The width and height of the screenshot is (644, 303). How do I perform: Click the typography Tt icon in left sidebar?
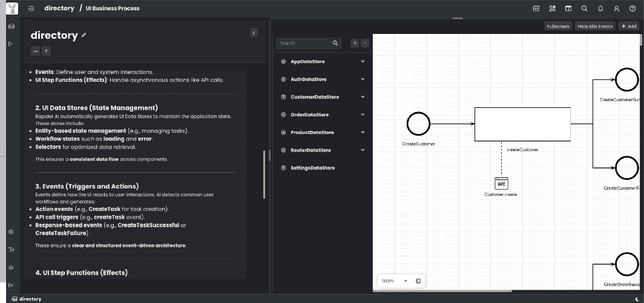11,250
